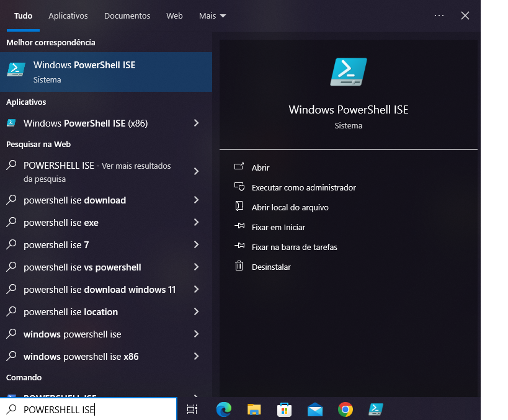Select suggestion windows powershell ise x86
508x420 pixels.
click(106, 357)
